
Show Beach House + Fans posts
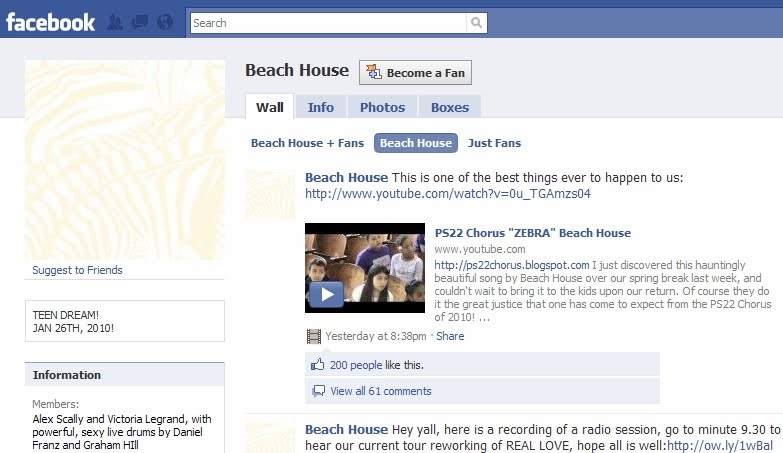(307, 143)
